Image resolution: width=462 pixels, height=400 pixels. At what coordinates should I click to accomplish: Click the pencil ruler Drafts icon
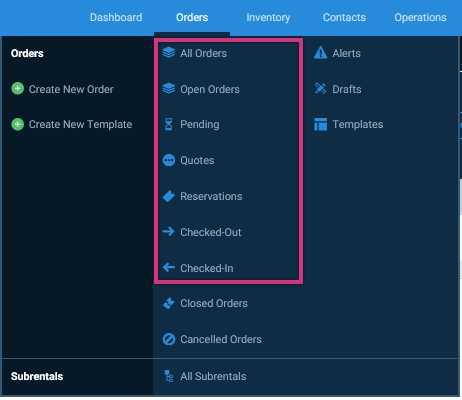pos(321,89)
